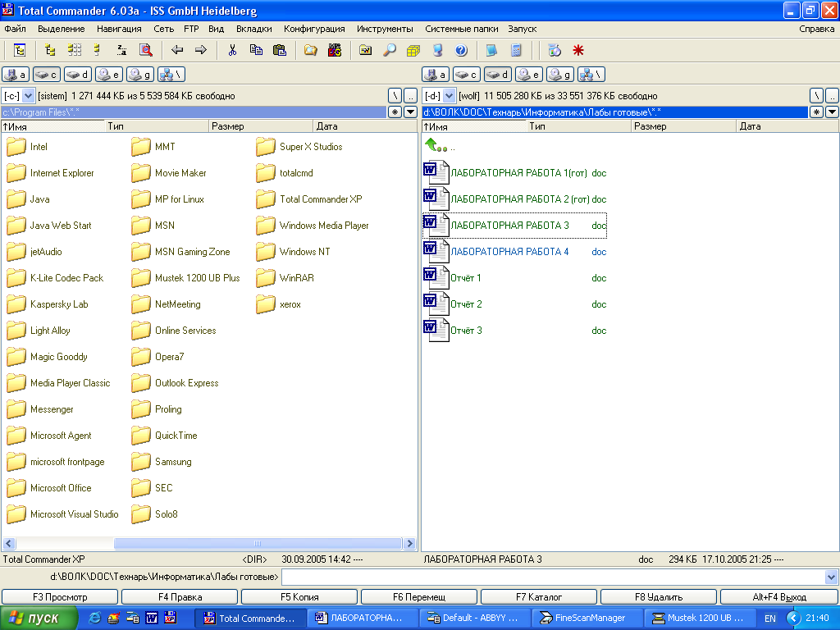Open the Конфигурация menu
This screenshot has height=630, width=840.
click(314, 29)
